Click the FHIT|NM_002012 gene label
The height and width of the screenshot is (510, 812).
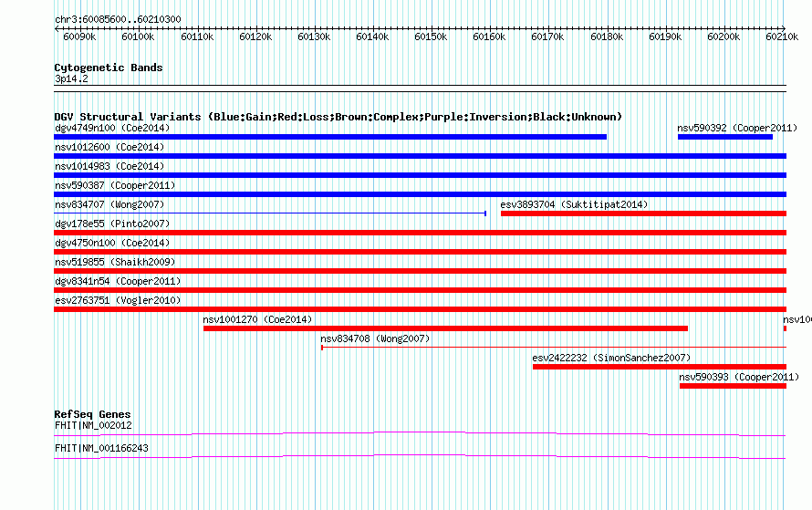[93, 425]
